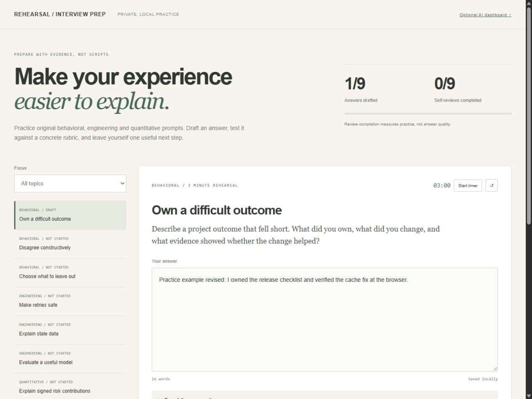Select the Explain signed risk contributions prompt
532x399 pixels.
pos(70,387)
